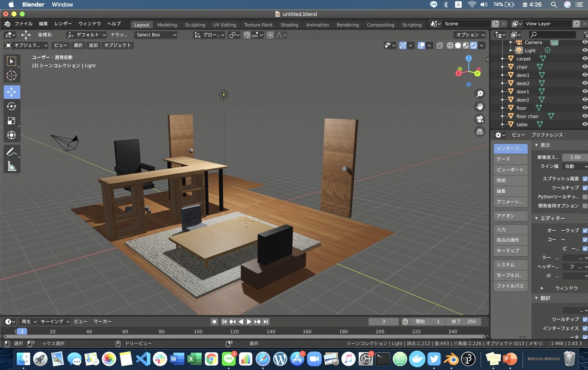Select the Rotate tool
The height and width of the screenshot is (370, 588).
tap(12, 106)
